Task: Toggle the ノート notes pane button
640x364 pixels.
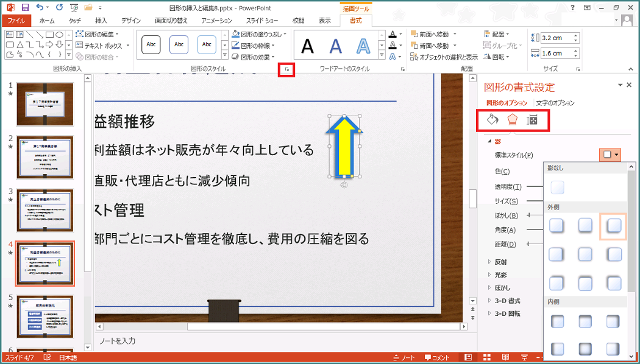Action: point(404,358)
